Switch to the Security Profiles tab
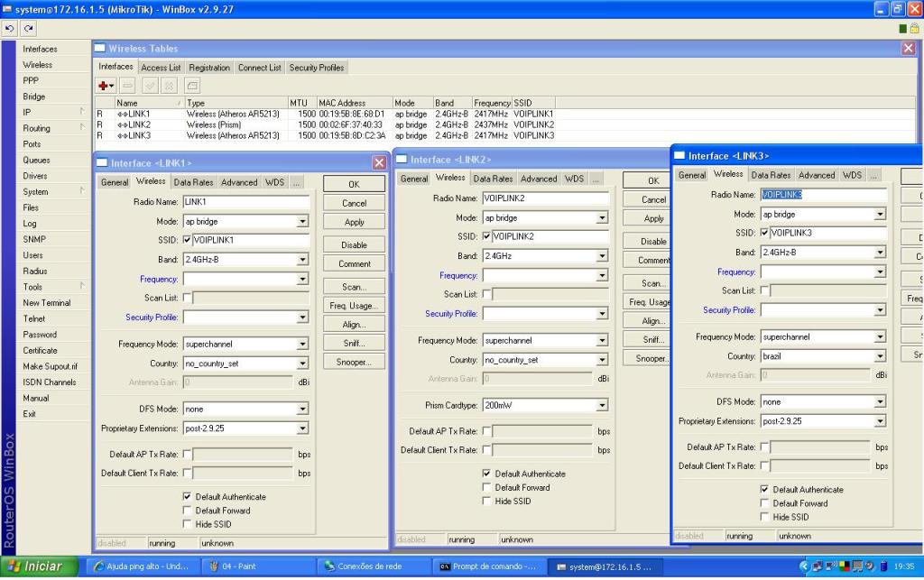The image size is (924, 580). pyautogui.click(x=317, y=68)
